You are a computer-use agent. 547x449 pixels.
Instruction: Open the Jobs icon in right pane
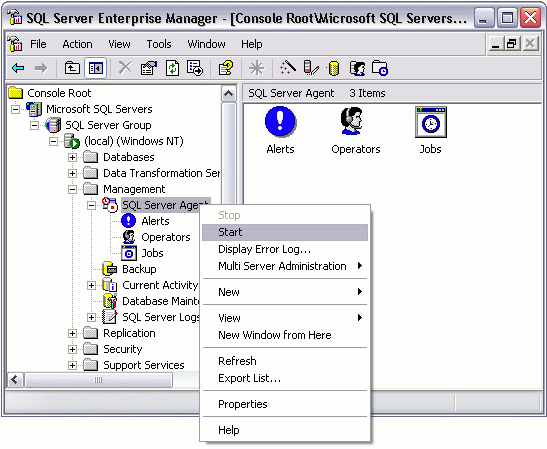430,130
